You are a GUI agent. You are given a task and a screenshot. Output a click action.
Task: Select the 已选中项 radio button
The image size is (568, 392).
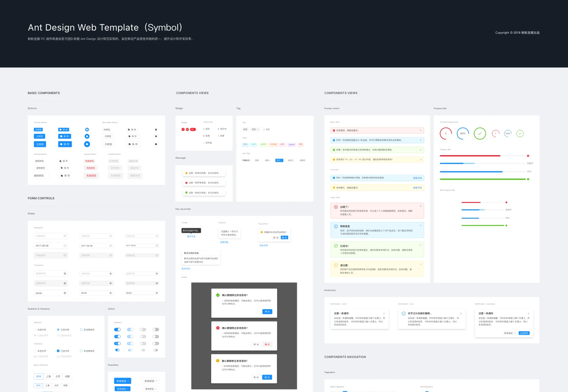coord(58,330)
